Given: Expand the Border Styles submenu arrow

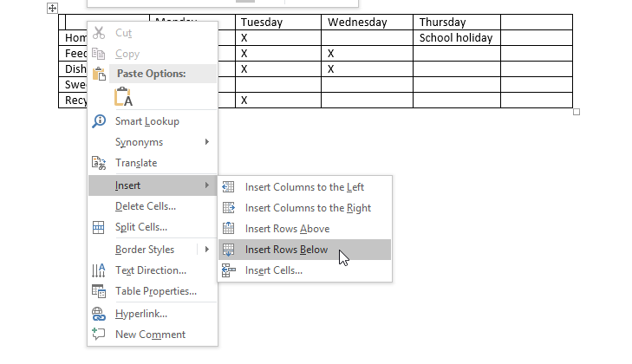Looking at the screenshot, I should point(206,250).
